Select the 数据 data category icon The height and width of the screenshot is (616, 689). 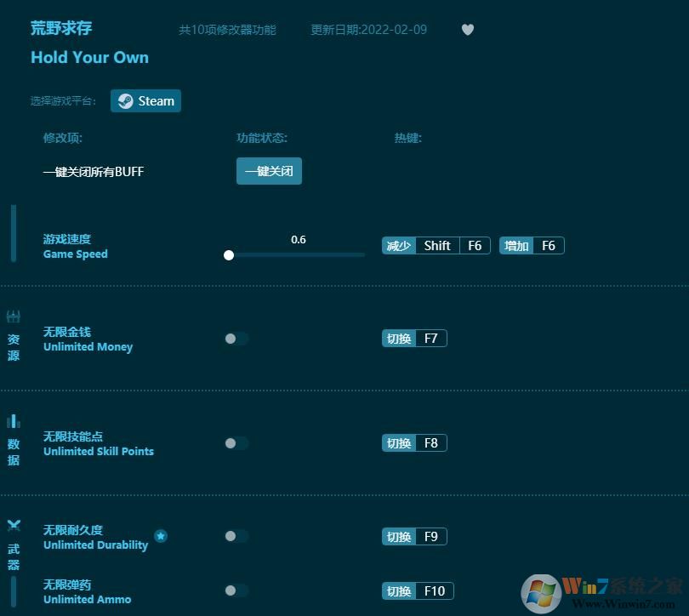pyautogui.click(x=13, y=421)
